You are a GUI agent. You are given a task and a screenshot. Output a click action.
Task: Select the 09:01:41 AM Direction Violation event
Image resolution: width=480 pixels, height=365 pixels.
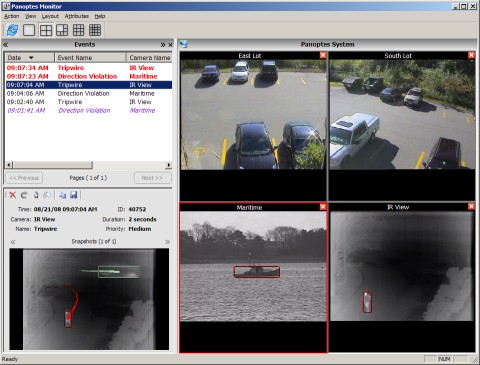tap(89, 111)
